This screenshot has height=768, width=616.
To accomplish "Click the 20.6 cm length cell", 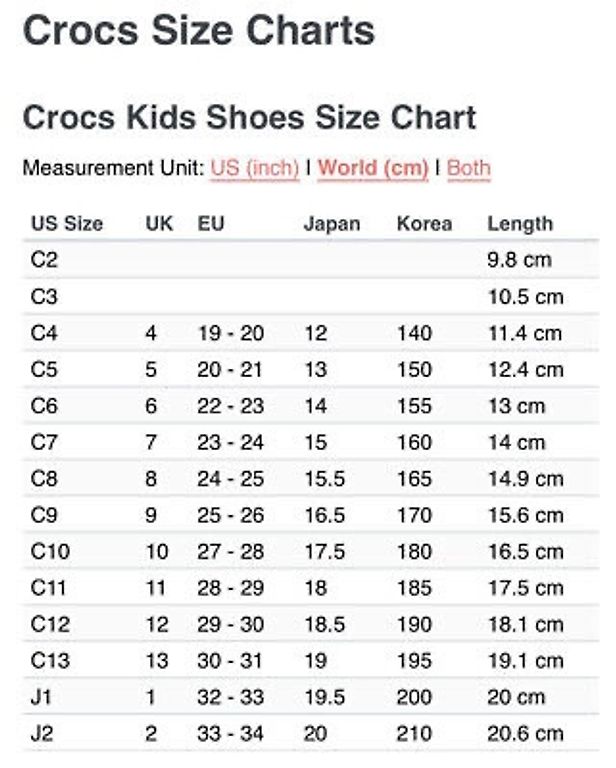I will pos(525,734).
